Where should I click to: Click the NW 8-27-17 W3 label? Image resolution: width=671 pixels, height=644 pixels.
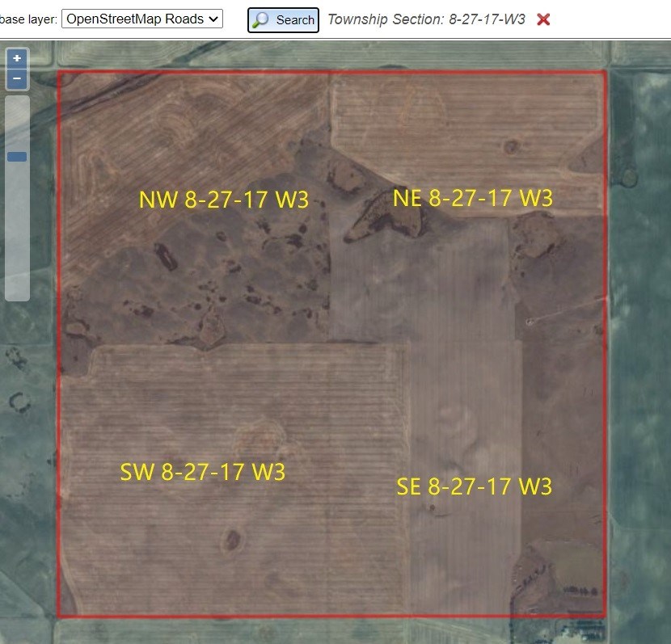(x=224, y=200)
